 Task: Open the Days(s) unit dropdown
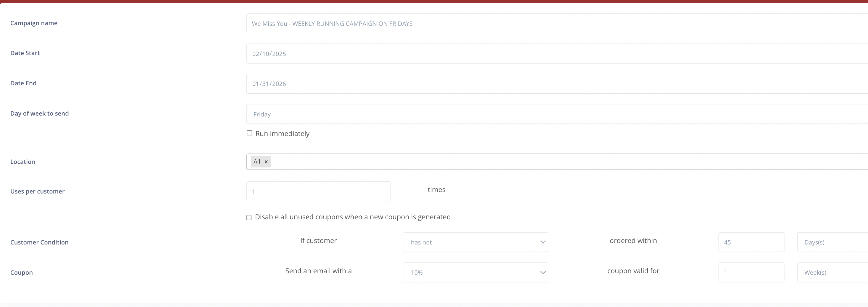832,242
